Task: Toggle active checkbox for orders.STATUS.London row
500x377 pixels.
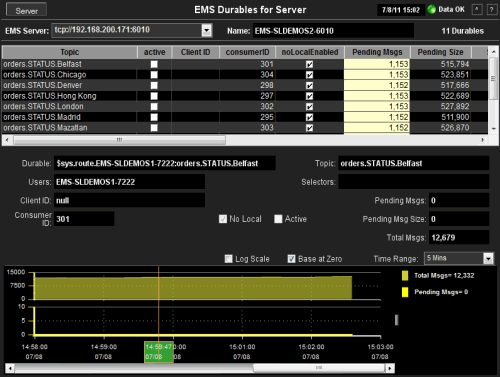Action: click(x=154, y=107)
